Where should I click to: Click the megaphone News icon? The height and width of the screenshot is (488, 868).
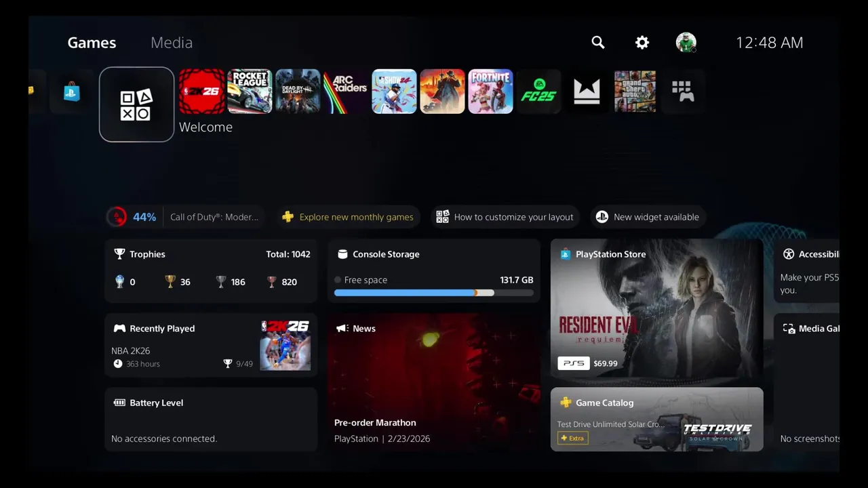click(342, 328)
